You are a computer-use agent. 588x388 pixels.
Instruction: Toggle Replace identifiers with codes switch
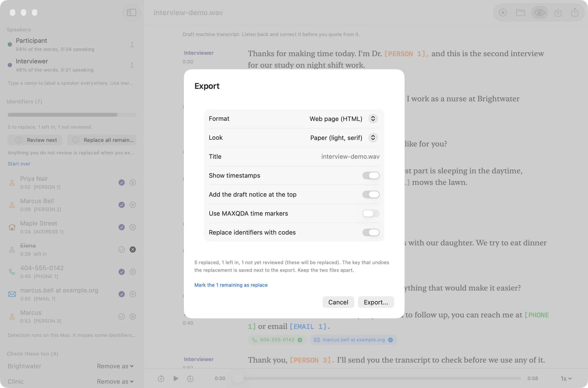click(371, 232)
